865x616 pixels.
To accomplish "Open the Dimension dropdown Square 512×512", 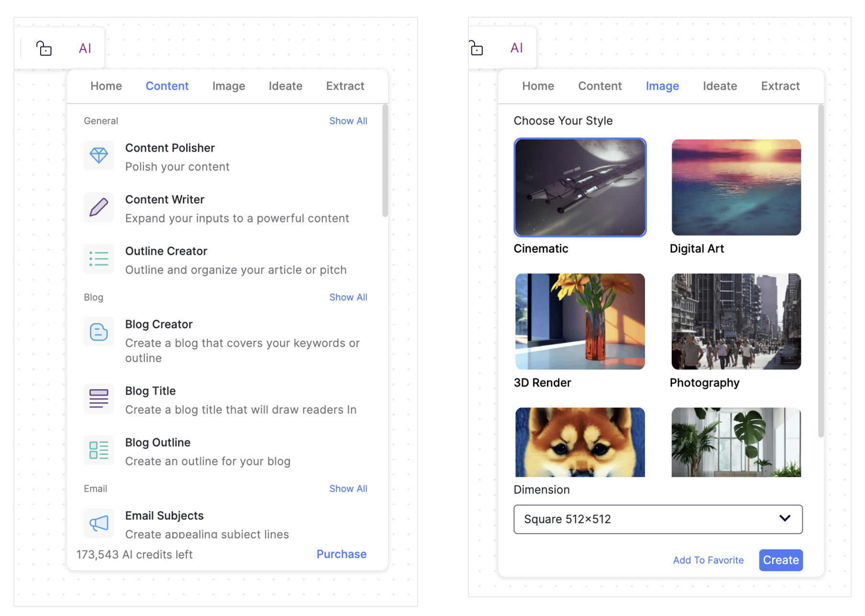I will [x=658, y=519].
